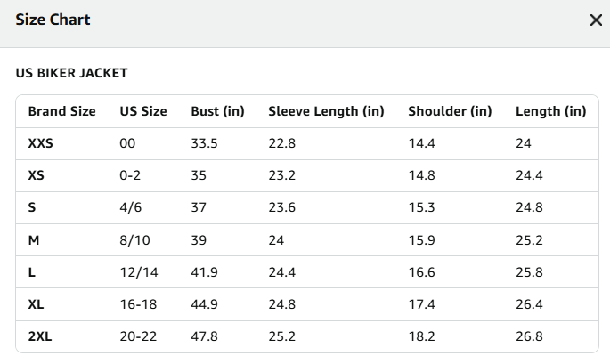Click the Sleeve Length (in) header

click(326, 111)
